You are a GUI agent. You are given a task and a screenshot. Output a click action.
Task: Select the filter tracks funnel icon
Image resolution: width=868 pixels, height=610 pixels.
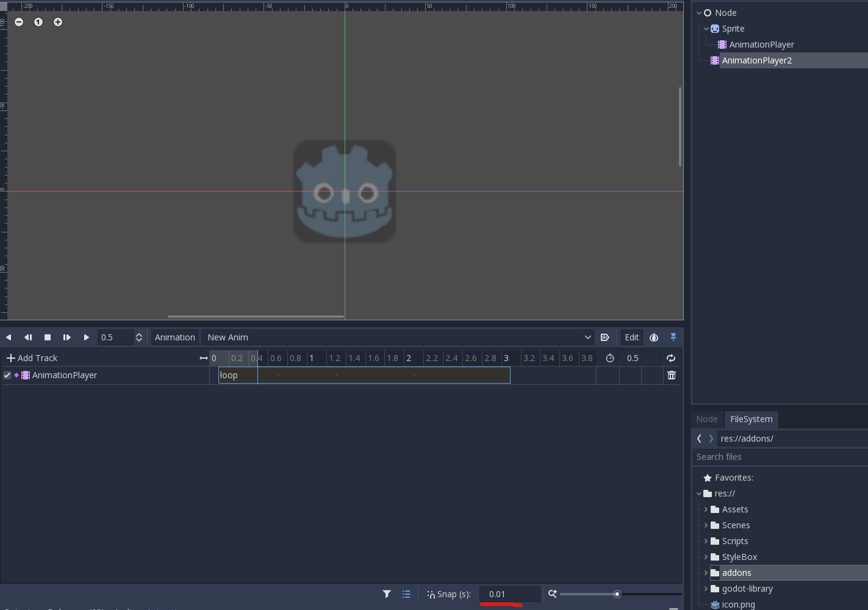(387, 594)
